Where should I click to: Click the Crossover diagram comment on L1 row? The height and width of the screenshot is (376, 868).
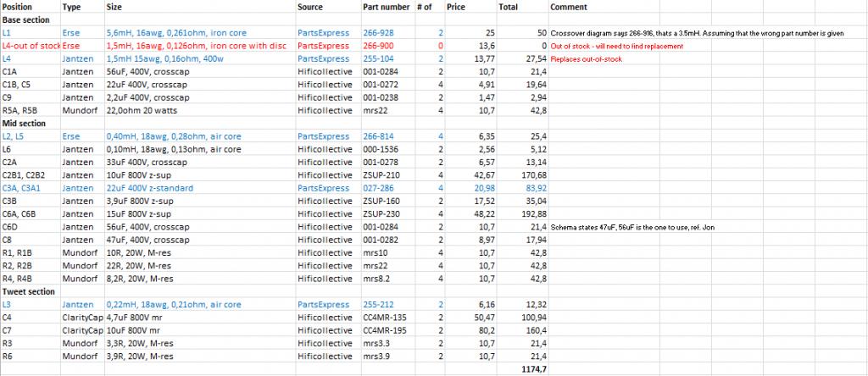click(x=697, y=33)
